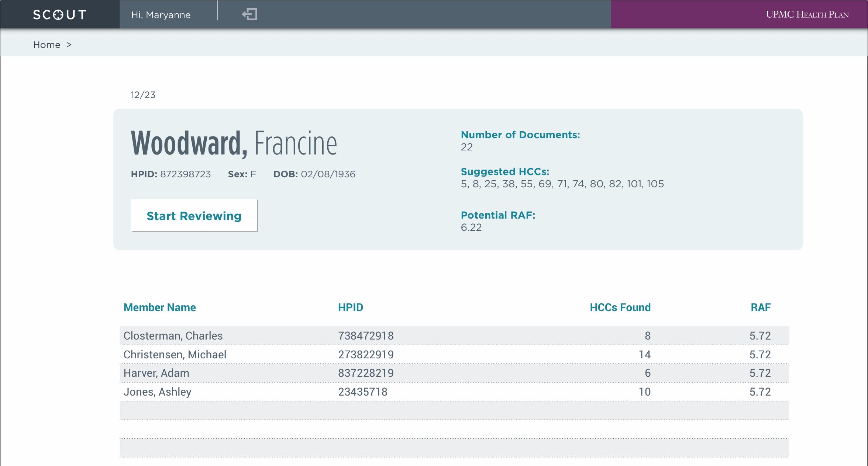Image resolution: width=868 pixels, height=466 pixels.
Task: Sort by Member Name column header
Action: pos(159,307)
